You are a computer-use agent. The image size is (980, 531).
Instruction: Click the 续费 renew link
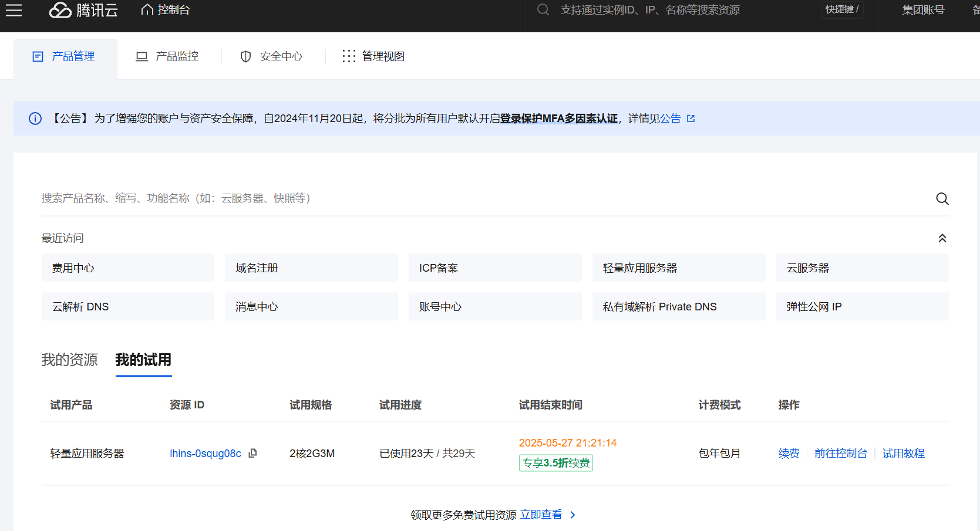tap(789, 454)
